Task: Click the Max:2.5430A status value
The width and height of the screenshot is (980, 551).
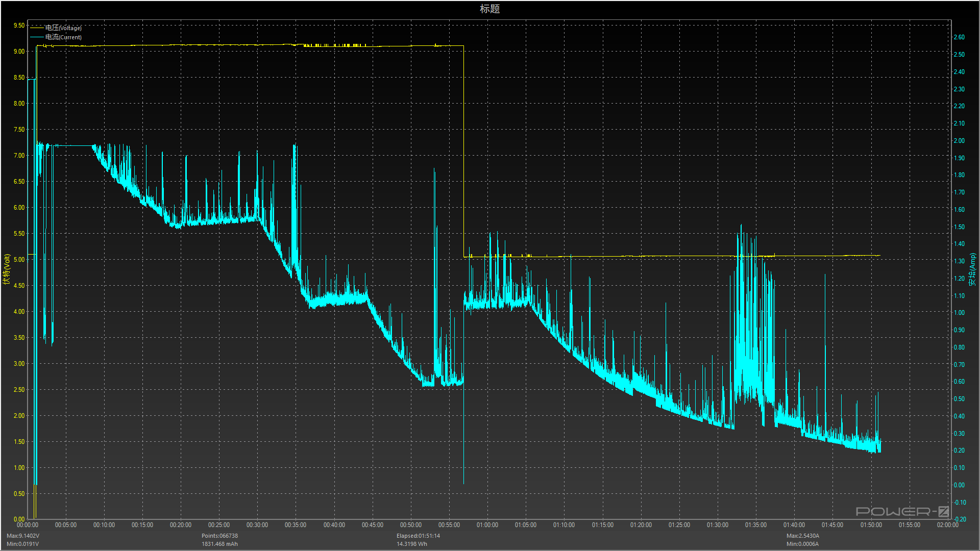Action: [803, 536]
